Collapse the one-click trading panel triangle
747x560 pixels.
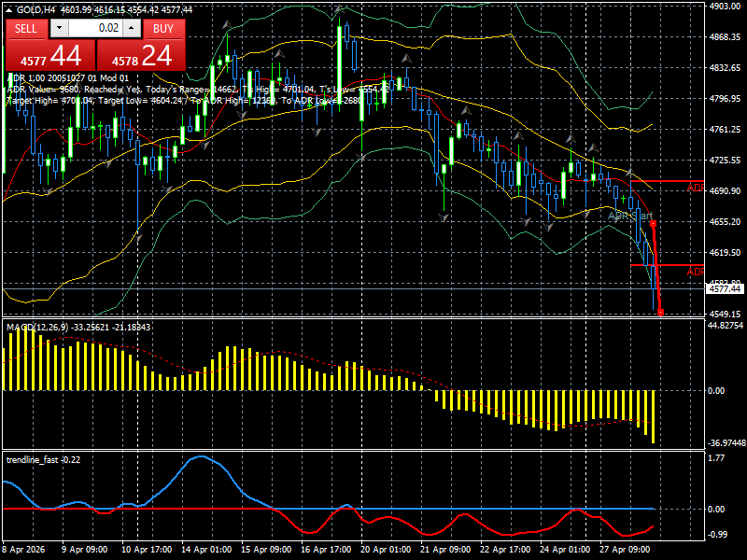pyautogui.click(x=8, y=9)
